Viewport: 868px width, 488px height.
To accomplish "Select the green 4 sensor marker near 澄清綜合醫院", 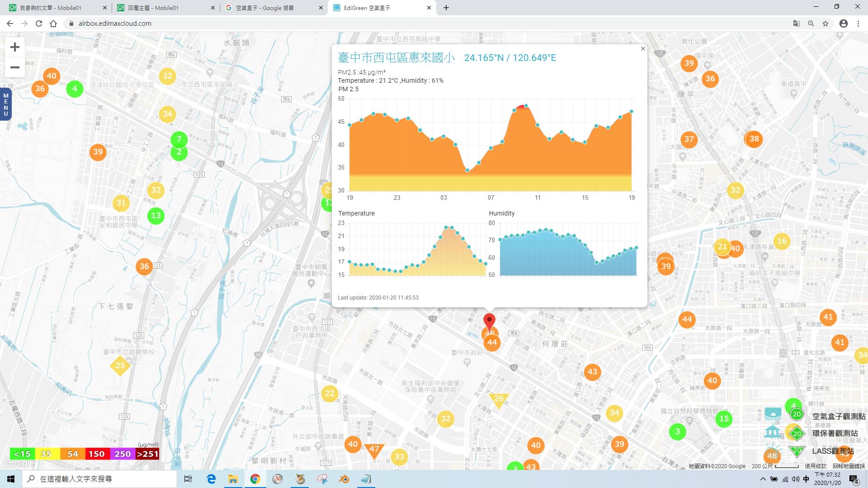I will (75, 89).
